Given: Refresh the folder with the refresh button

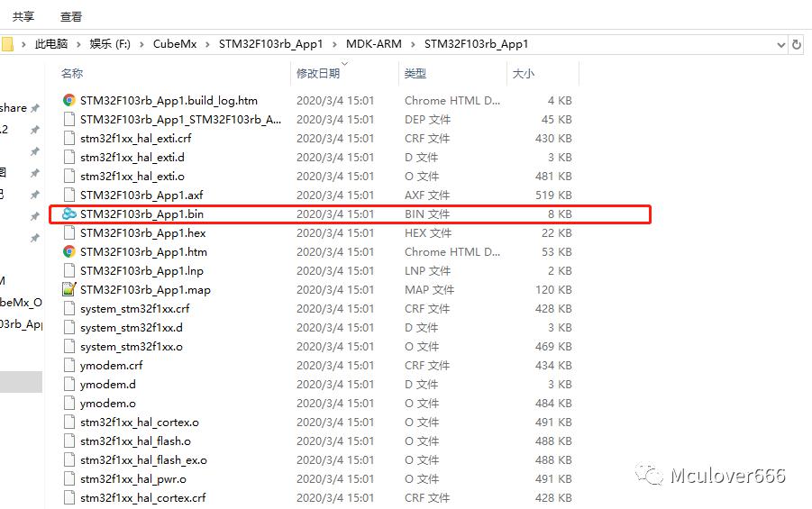Looking at the screenshot, I should tap(797, 44).
